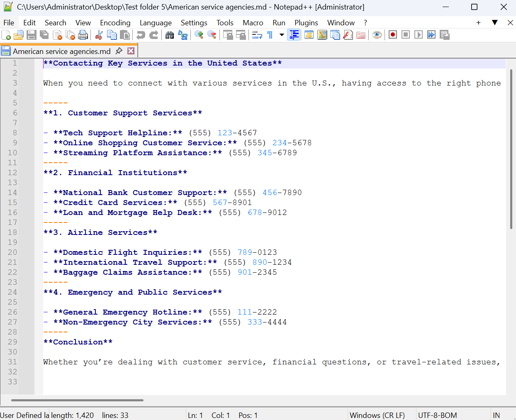Open the Encoding menu
The image size is (516, 420).
pyautogui.click(x=115, y=22)
